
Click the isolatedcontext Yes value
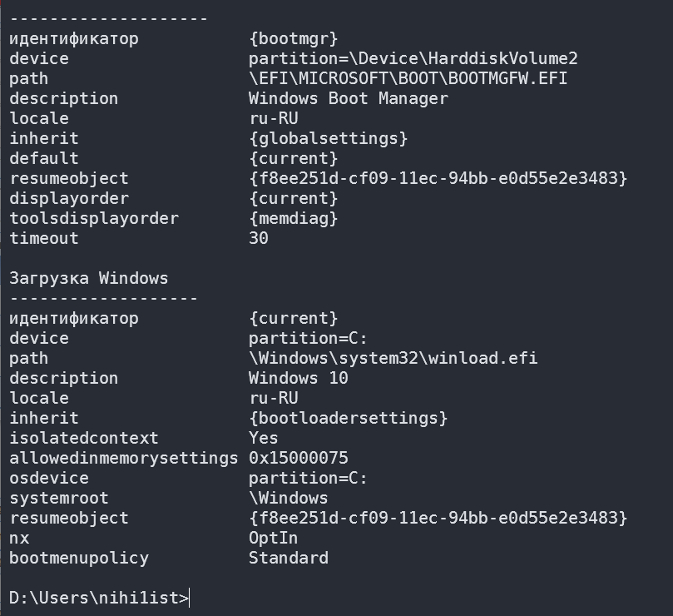point(264,439)
